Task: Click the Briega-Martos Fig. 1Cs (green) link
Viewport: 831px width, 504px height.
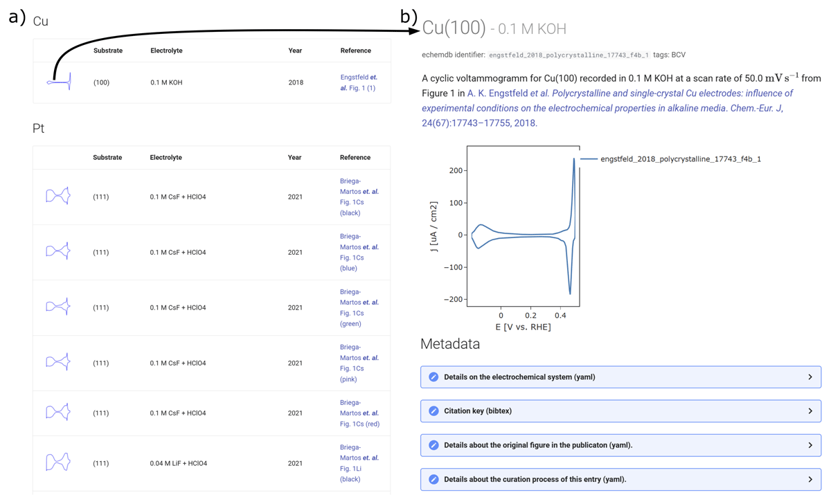Action: coord(359,307)
